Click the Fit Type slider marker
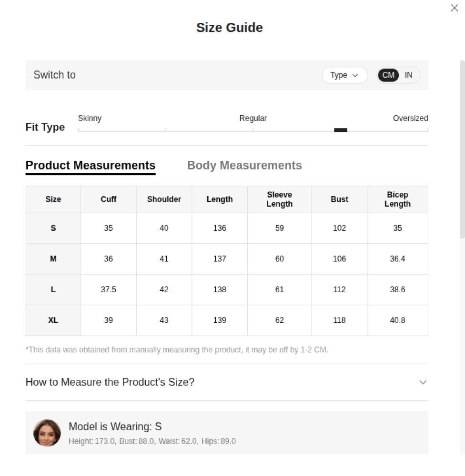The height and width of the screenshot is (476, 465). point(341,130)
